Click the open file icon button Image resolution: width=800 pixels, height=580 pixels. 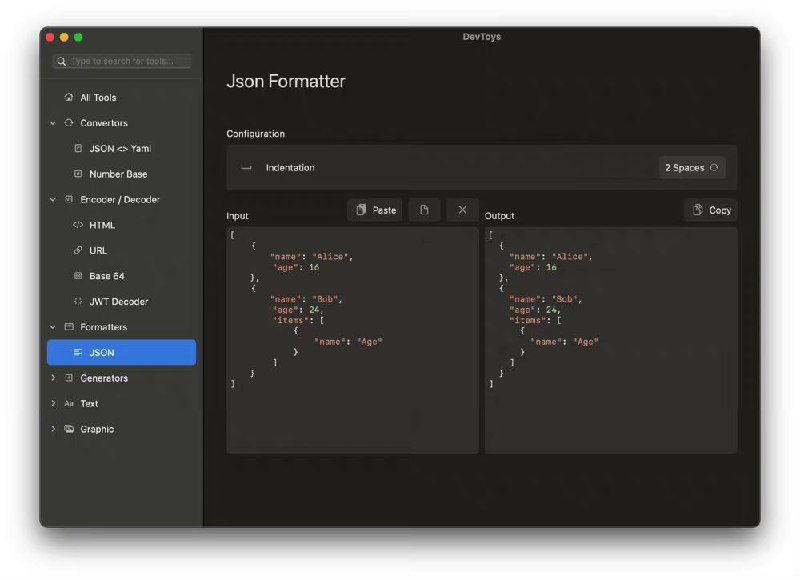pos(424,210)
